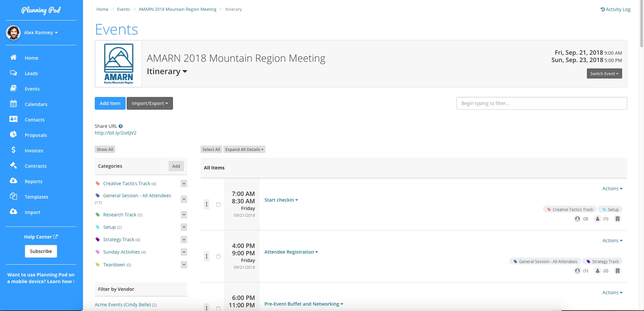Go to Home breadcrumb link
This screenshot has height=311, width=644.
coord(102,9)
